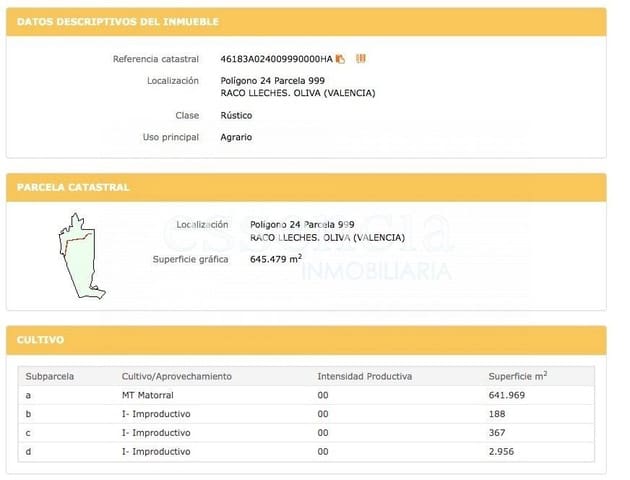Click intensity 00 in the MT Matorral row
Viewport: 630px width, 480px height.
(323, 395)
